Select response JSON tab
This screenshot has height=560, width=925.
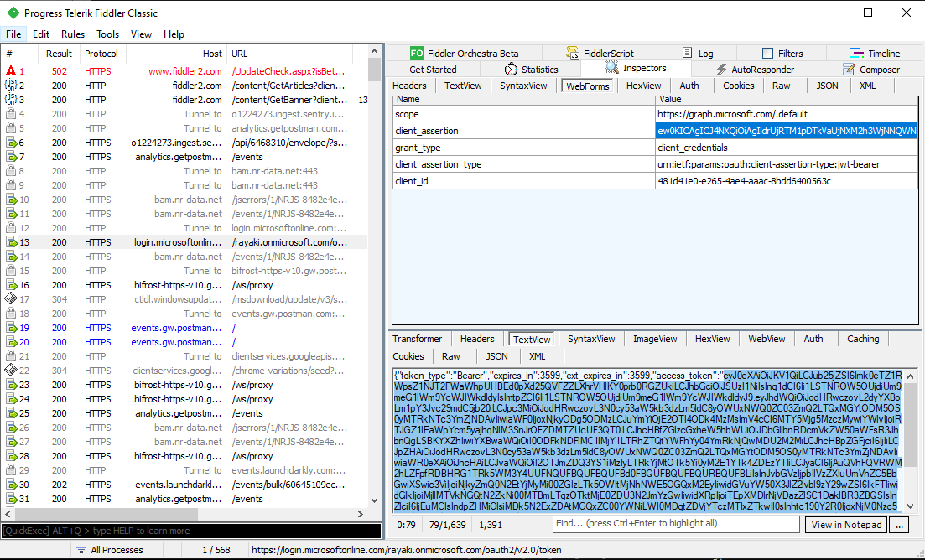496,356
